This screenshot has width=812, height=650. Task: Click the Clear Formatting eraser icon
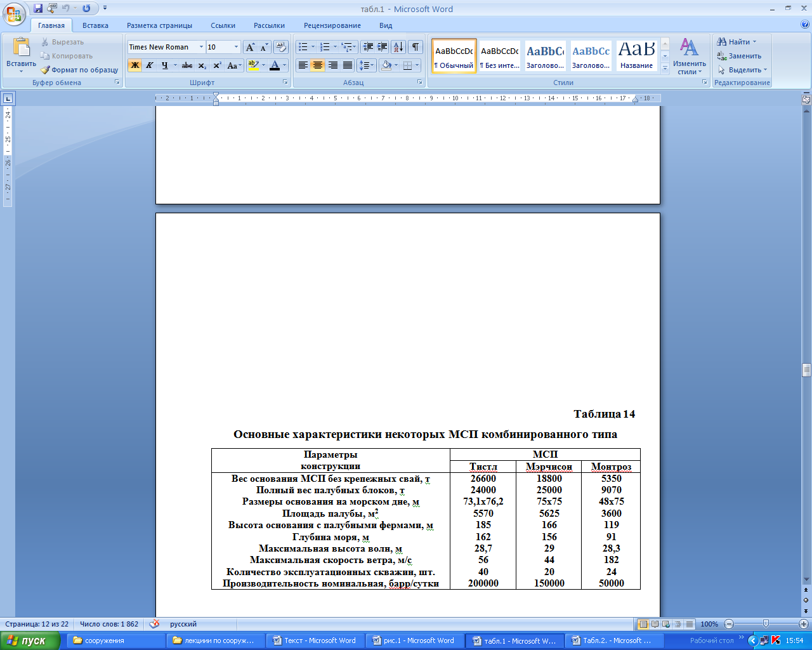point(281,48)
